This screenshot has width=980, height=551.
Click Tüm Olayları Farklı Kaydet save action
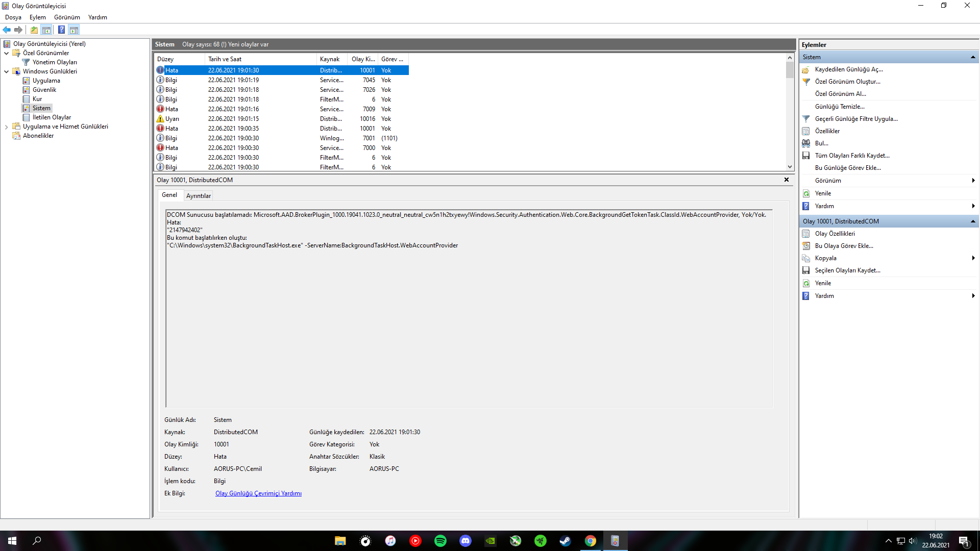click(x=852, y=156)
